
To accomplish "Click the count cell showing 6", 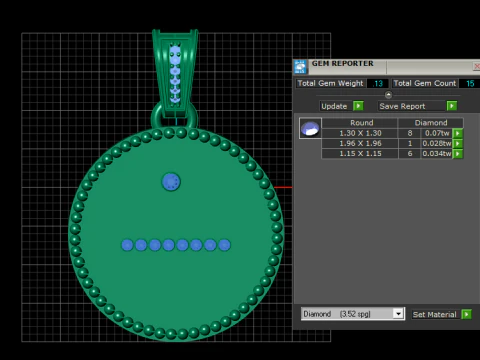I will coord(410,154).
